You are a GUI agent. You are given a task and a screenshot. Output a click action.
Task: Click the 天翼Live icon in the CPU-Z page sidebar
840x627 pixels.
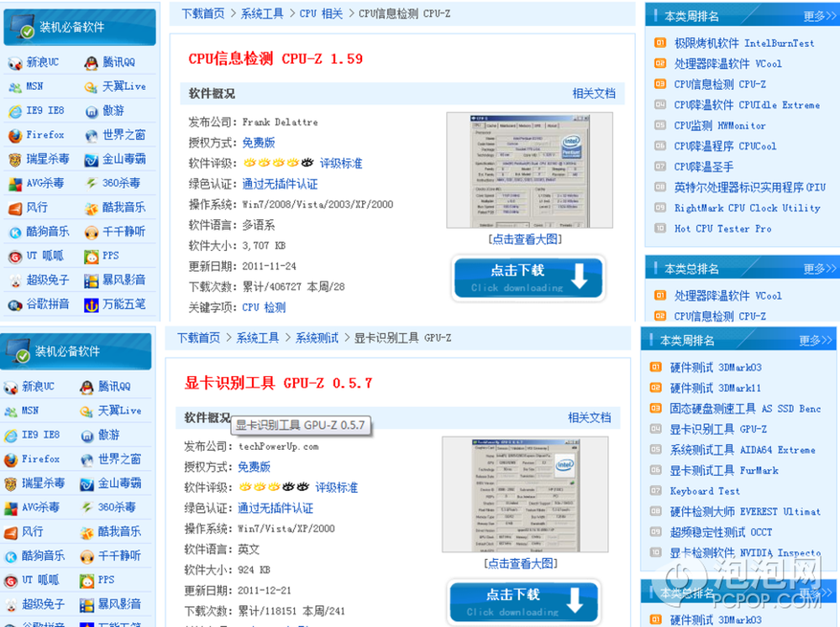click(x=92, y=87)
